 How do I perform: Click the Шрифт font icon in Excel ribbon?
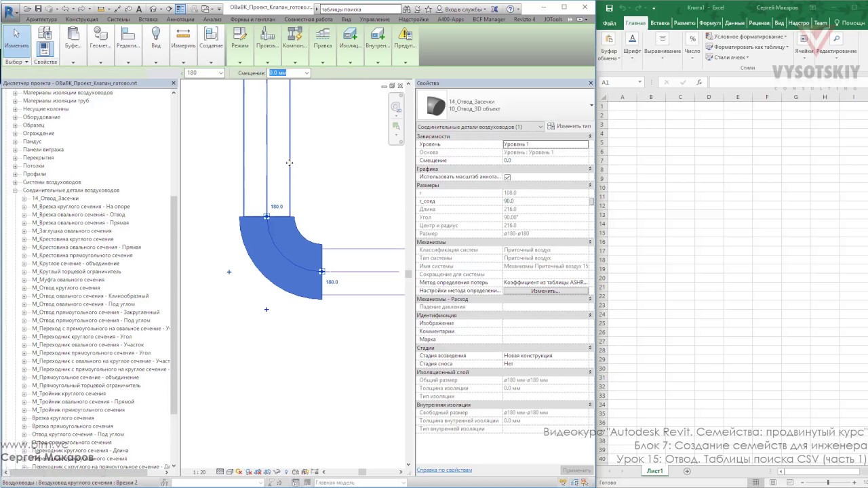pos(632,39)
